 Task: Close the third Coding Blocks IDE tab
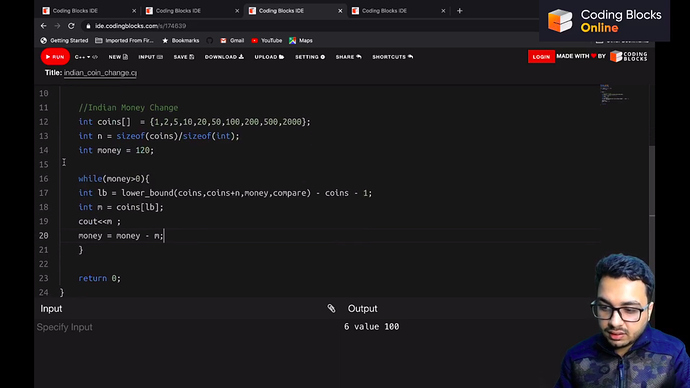click(x=340, y=11)
